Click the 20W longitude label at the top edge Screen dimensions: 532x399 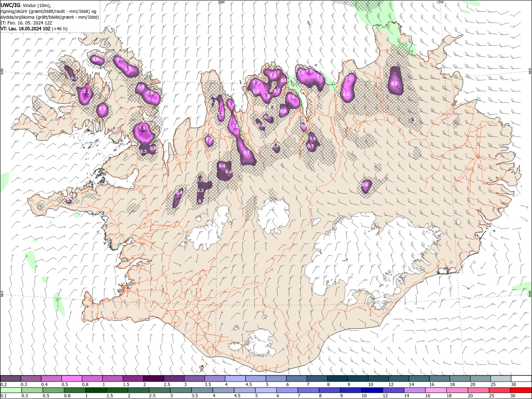pyautogui.click(x=221, y=2)
